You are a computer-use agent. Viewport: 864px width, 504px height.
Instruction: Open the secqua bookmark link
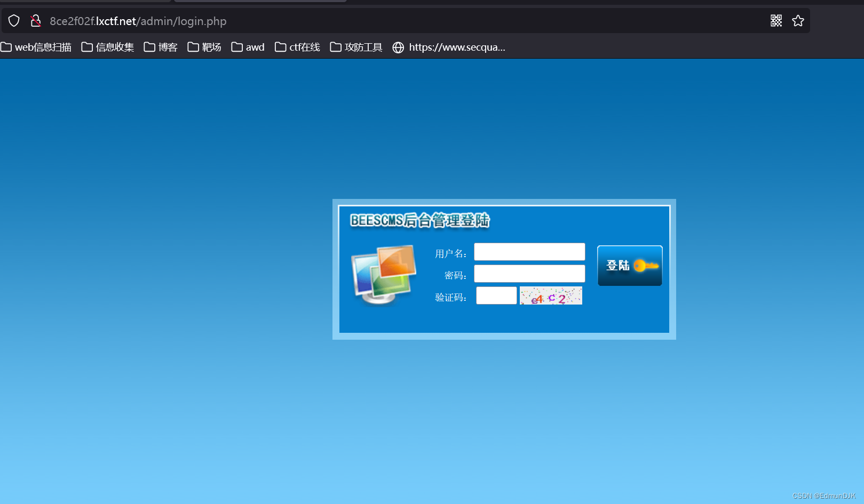click(x=449, y=47)
